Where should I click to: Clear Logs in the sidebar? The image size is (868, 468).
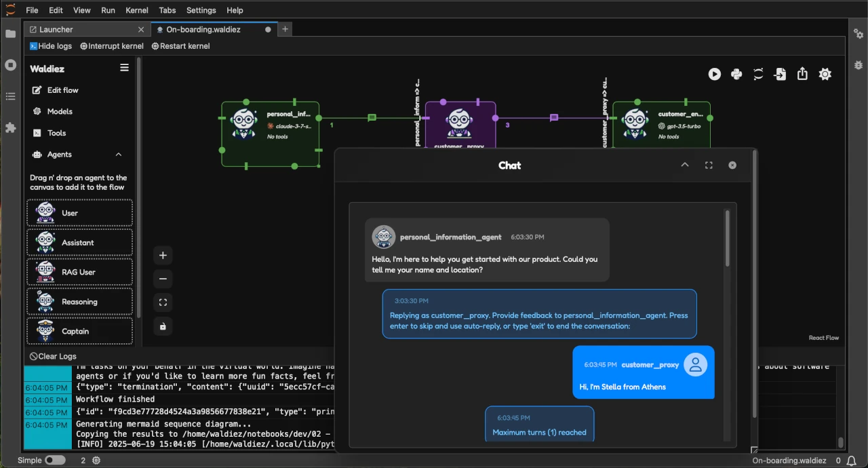pos(52,355)
